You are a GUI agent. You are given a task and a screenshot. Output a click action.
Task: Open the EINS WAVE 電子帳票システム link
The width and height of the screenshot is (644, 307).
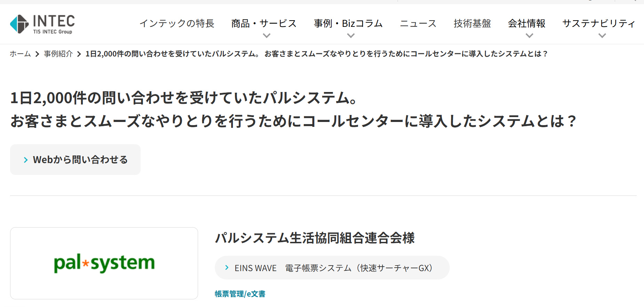click(x=333, y=268)
